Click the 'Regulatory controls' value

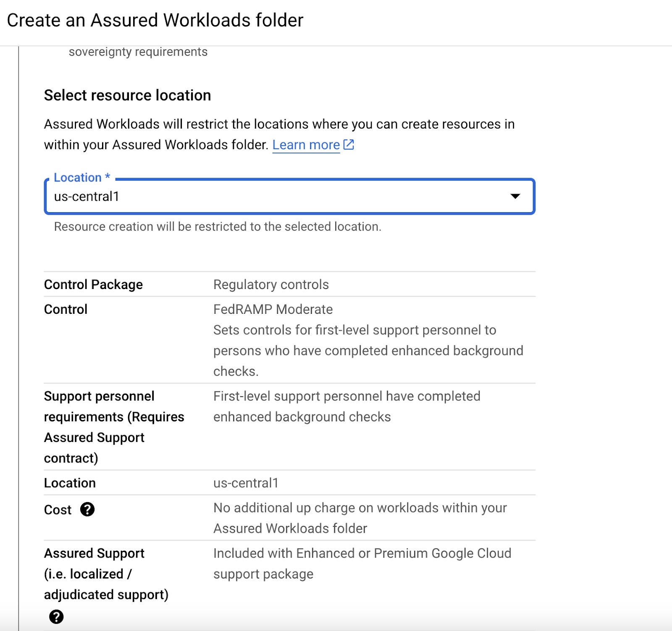point(271,284)
